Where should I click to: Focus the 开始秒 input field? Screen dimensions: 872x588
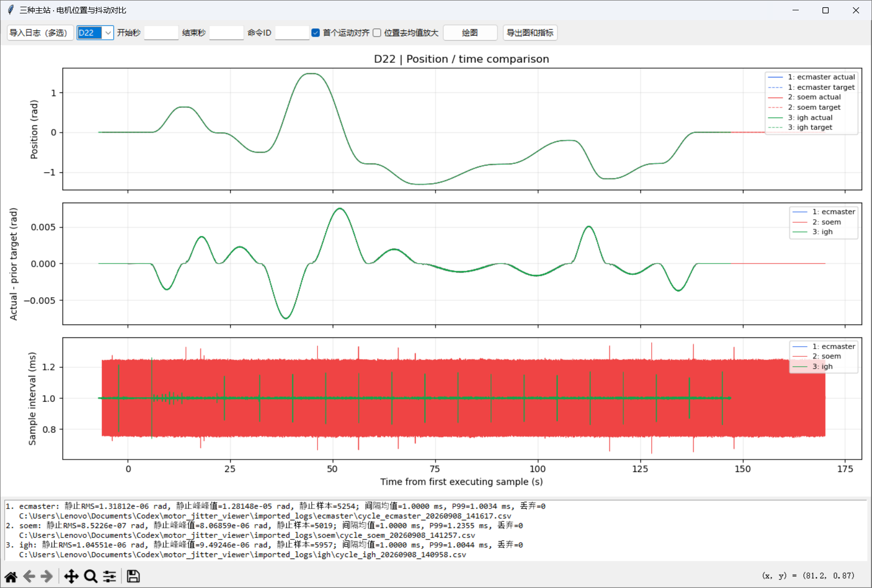point(161,32)
